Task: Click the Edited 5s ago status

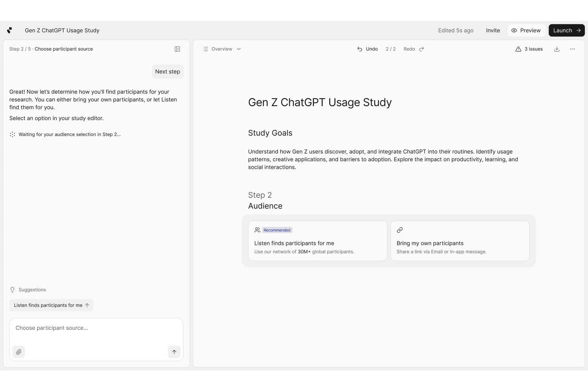Action: (456, 30)
